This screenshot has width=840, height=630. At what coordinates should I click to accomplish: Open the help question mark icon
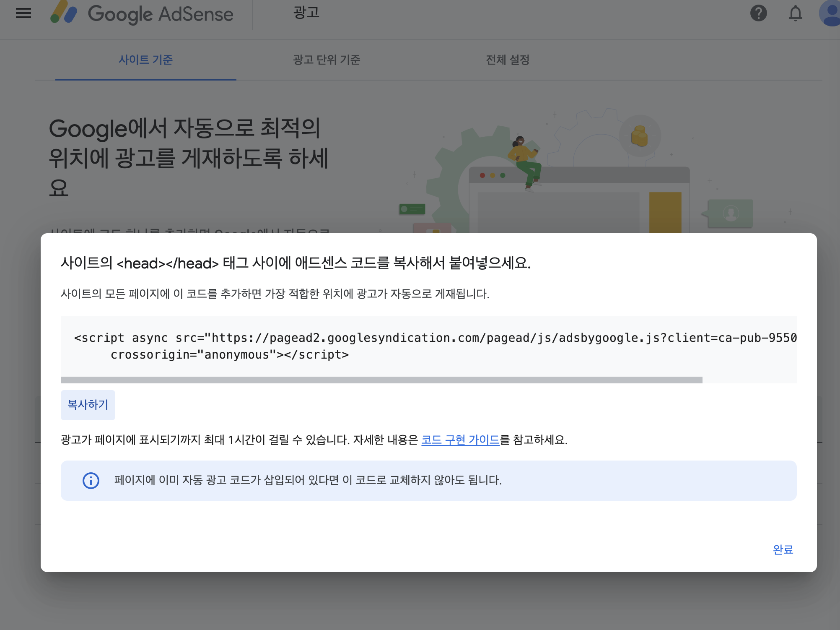click(x=758, y=13)
